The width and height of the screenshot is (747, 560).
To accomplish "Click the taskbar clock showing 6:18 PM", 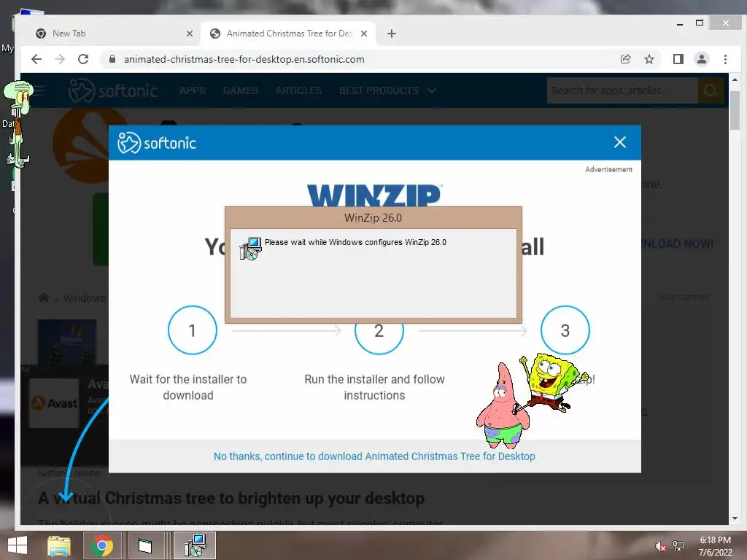I will [715, 545].
